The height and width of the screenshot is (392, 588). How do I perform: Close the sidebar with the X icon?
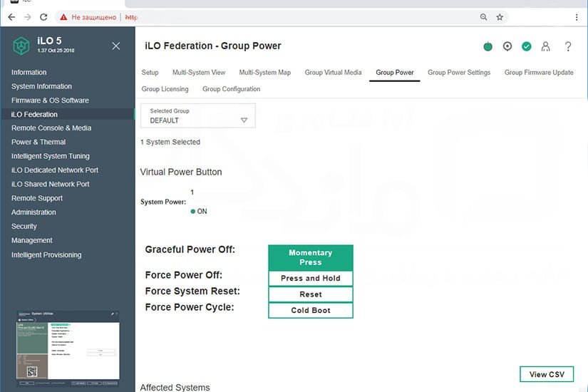click(x=116, y=46)
